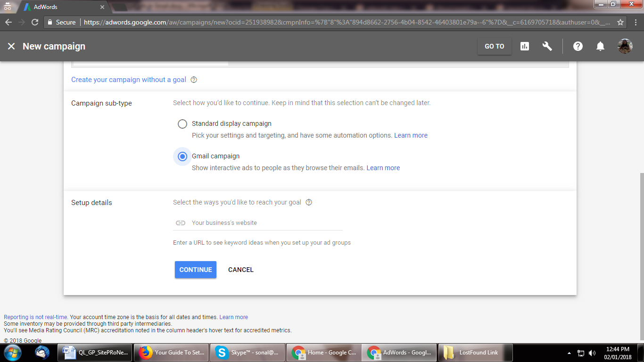644x362 pixels.
Task: Click the page vertical scrollbar
Action: tap(641, 257)
